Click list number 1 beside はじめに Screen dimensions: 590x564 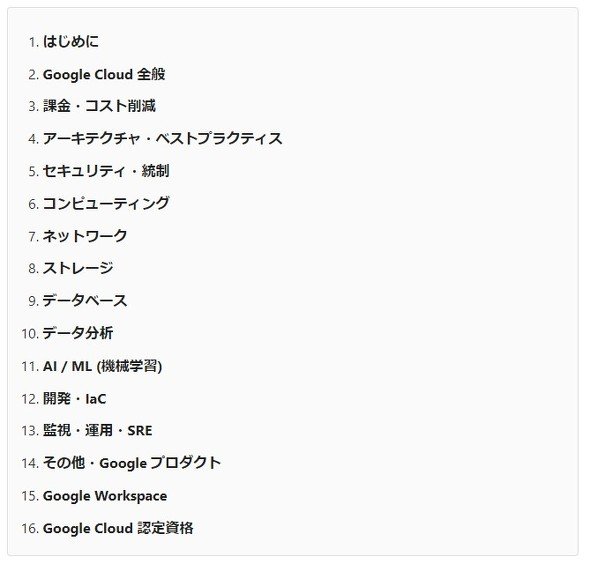click(x=34, y=42)
